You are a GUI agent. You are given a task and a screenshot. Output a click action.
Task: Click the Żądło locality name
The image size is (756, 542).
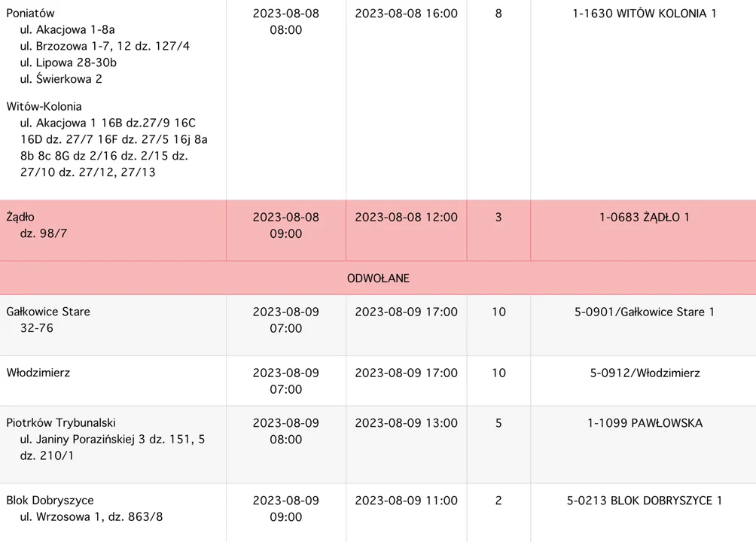click(x=20, y=217)
